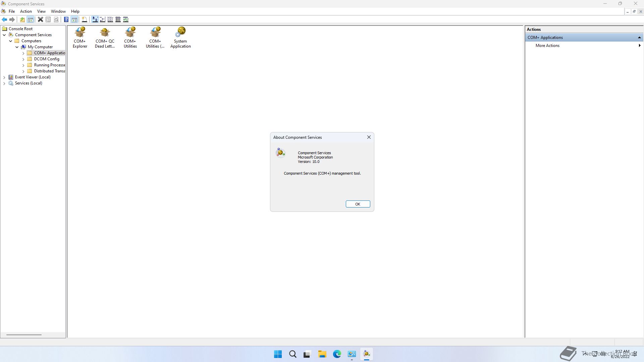Expand the DCOM Config tree node
644x362 pixels.
[23, 59]
